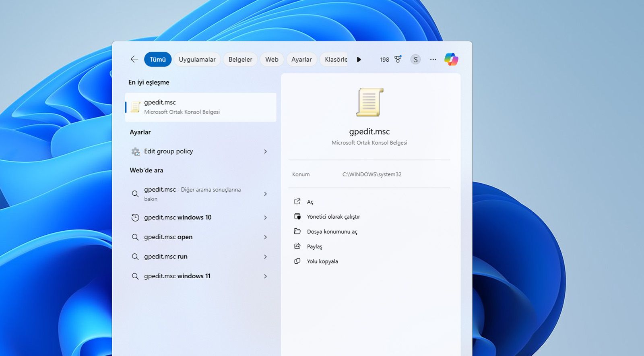This screenshot has width=644, height=356.
Task: Click the Yönetici olarak çalıştır shield icon
Action: tap(297, 216)
